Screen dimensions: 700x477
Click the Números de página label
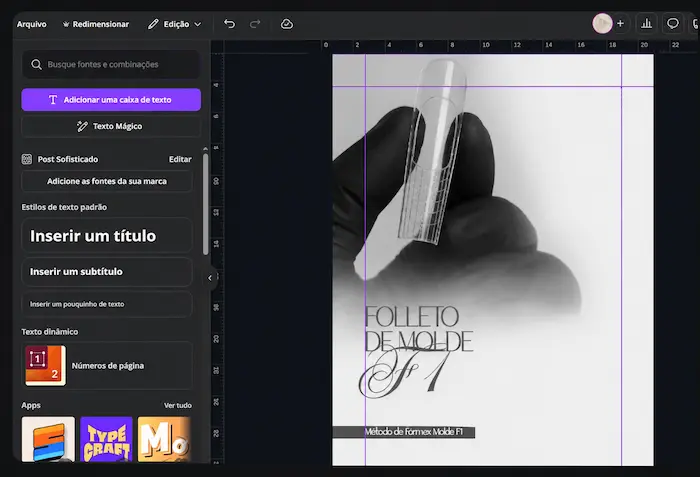click(x=108, y=366)
